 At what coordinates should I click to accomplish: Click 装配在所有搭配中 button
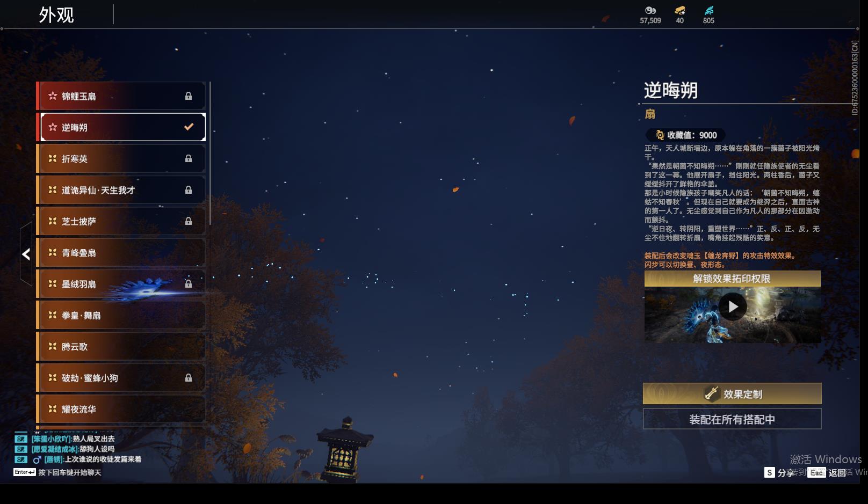(732, 419)
